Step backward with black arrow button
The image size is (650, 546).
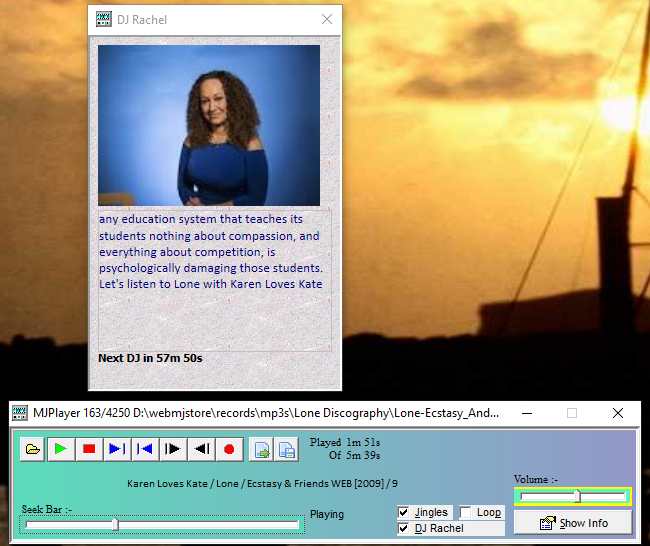201,449
